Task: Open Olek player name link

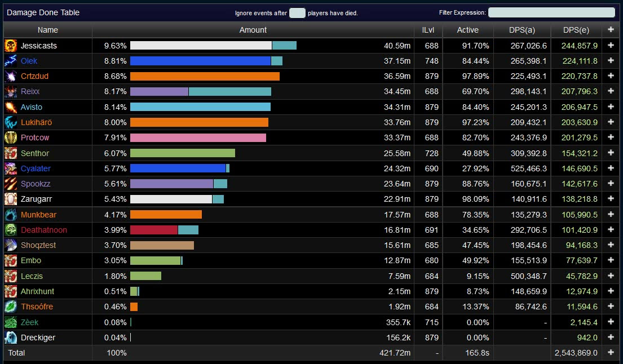Action: pyautogui.click(x=29, y=61)
